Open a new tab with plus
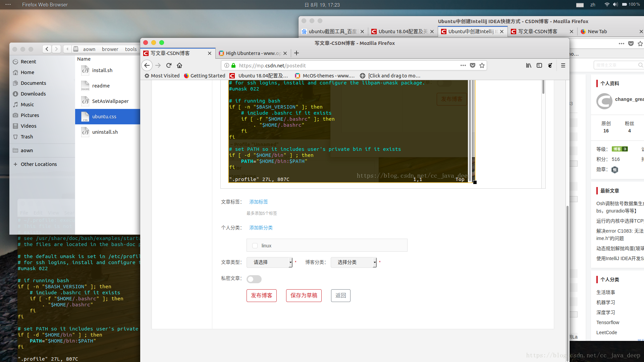 point(297,53)
